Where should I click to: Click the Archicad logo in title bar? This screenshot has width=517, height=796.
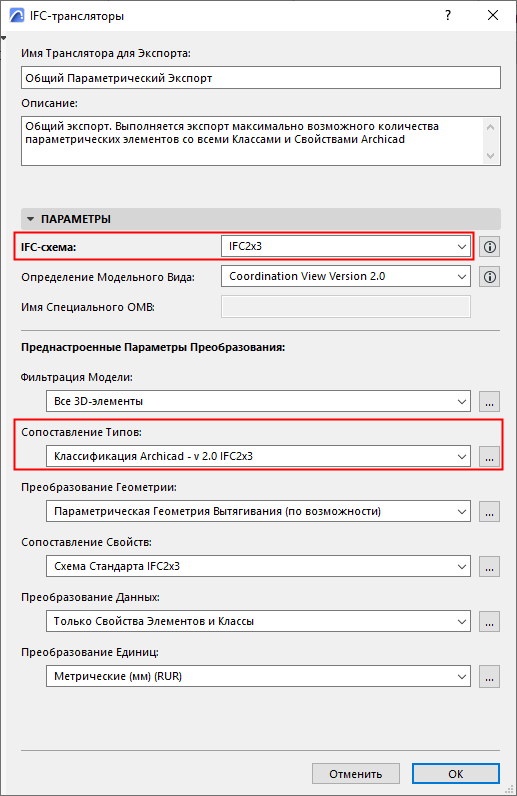(x=17, y=16)
